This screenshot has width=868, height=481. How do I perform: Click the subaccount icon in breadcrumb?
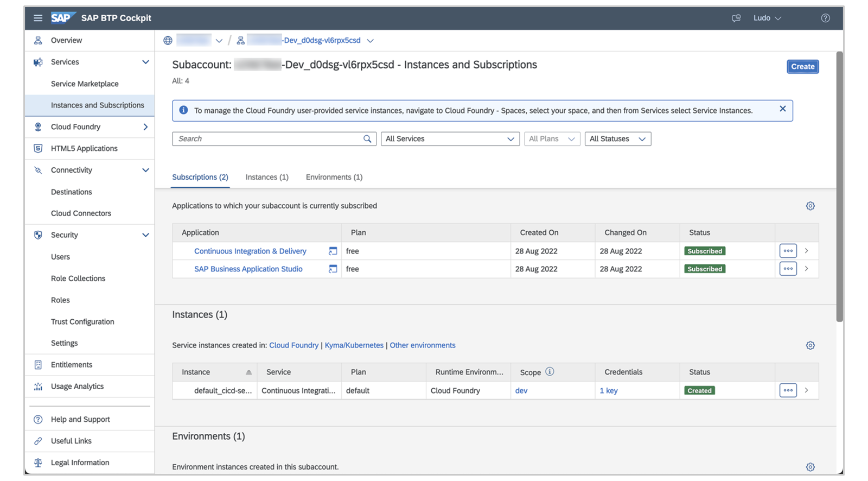pyautogui.click(x=241, y=41)
